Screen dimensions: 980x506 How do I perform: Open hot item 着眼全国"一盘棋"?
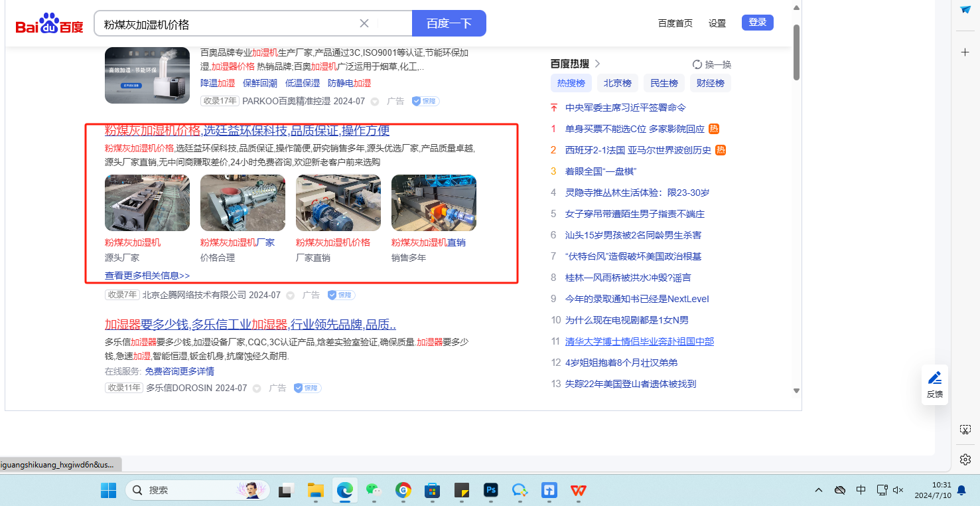(601, 171)
